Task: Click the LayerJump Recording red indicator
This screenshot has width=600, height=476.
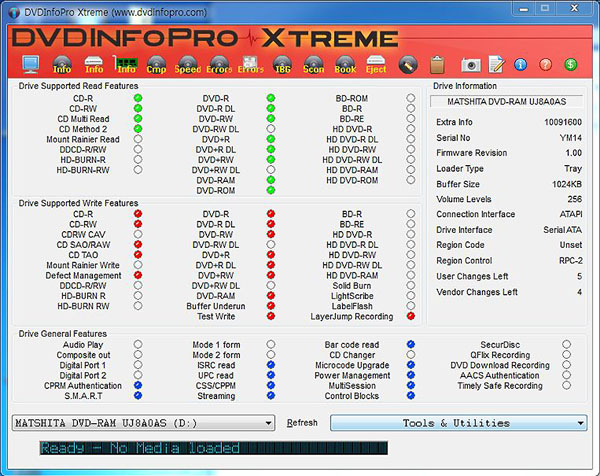Action: (411, 316)
